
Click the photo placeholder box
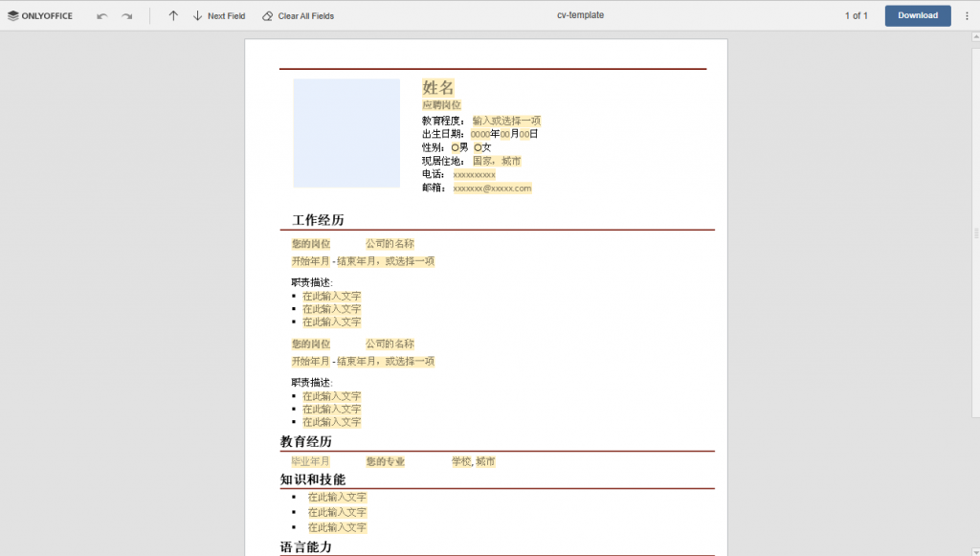[x=346, y=133]
